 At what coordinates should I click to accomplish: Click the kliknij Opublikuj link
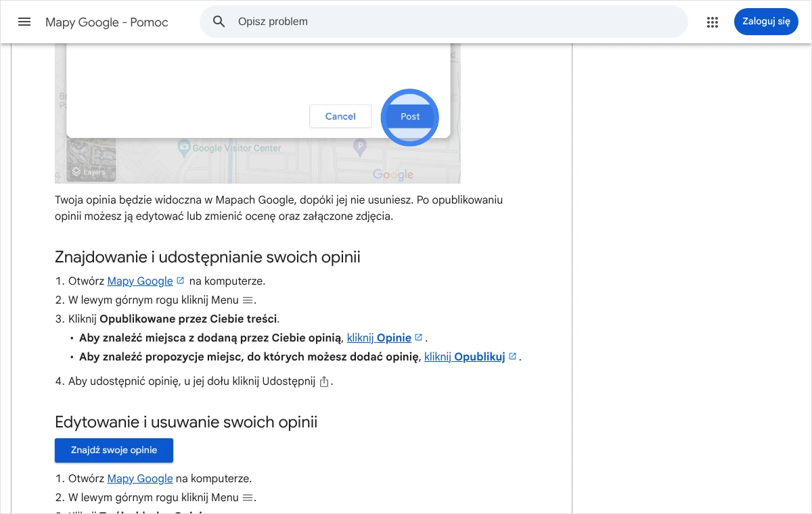coord(465,357)
